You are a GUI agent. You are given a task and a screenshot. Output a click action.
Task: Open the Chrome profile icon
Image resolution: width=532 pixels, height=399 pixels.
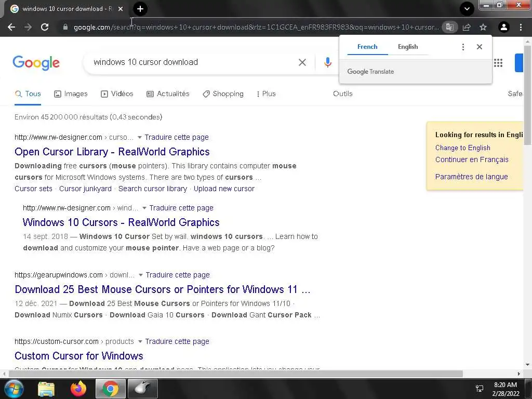504,27
